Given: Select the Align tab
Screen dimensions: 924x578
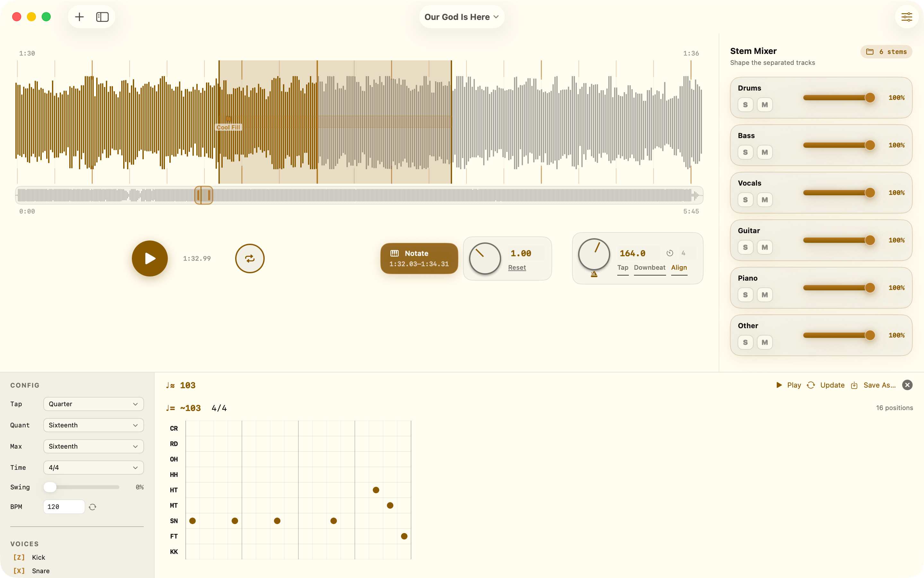Looking at the screenshot, I should [679, 267].
